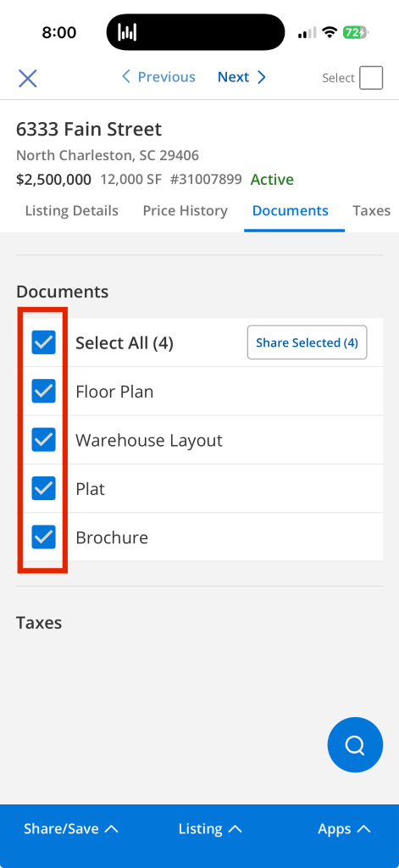399x868 pixels.
Task: Uncheck the Select All checkbox
Action: pyautogui.click(x=44, y=342)
